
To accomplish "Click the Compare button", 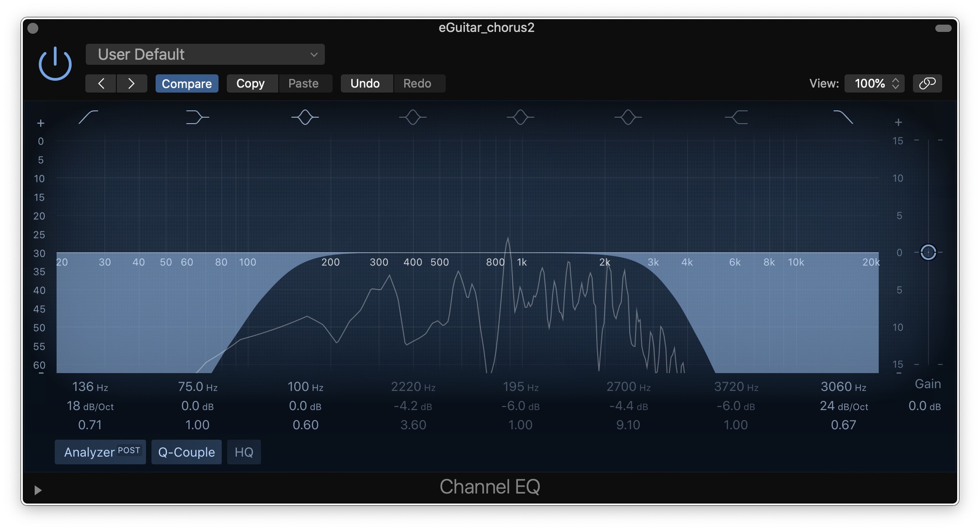I will tap(187, 83).
